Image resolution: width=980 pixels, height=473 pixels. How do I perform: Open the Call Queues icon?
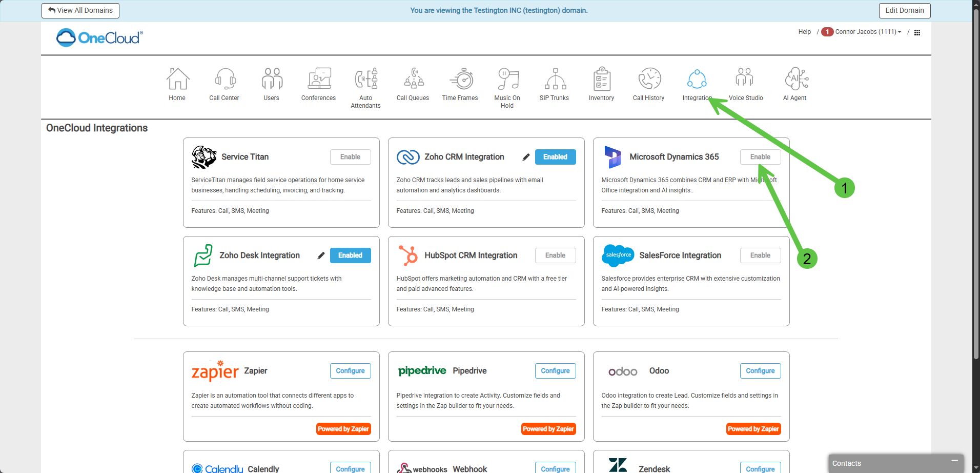413,80
